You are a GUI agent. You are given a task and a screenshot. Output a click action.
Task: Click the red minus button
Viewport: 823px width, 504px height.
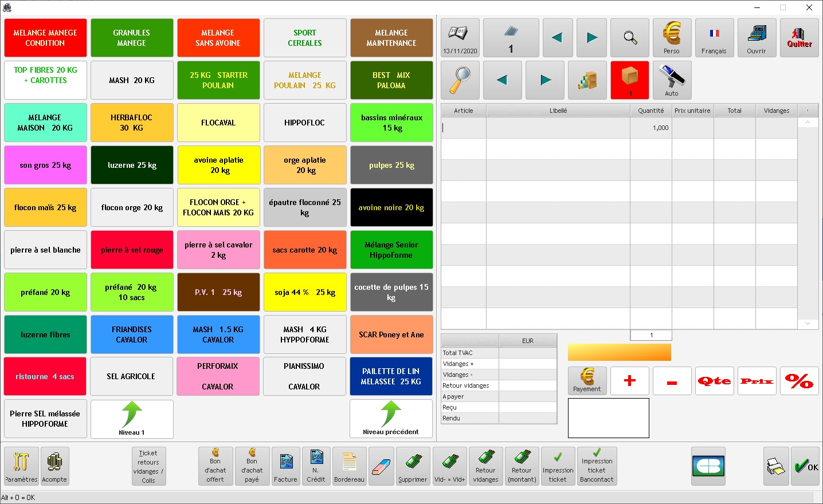(x=672, y=381)
